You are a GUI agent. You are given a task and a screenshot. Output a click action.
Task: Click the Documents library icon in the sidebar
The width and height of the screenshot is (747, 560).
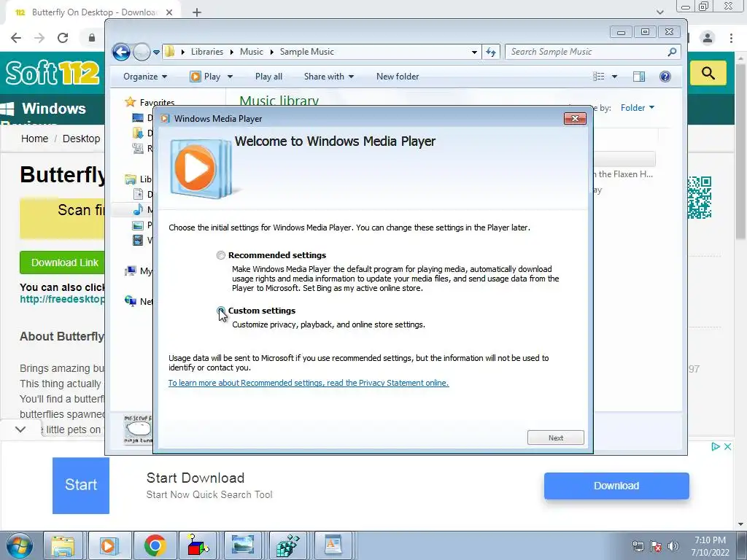pyautogui.click(x=138, y=194)
